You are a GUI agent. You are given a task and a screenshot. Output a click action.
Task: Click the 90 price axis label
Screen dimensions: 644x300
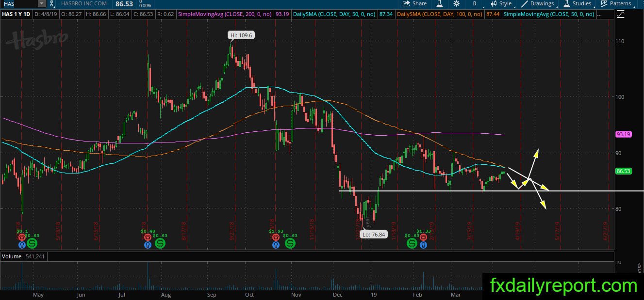[x=618, y=153]
